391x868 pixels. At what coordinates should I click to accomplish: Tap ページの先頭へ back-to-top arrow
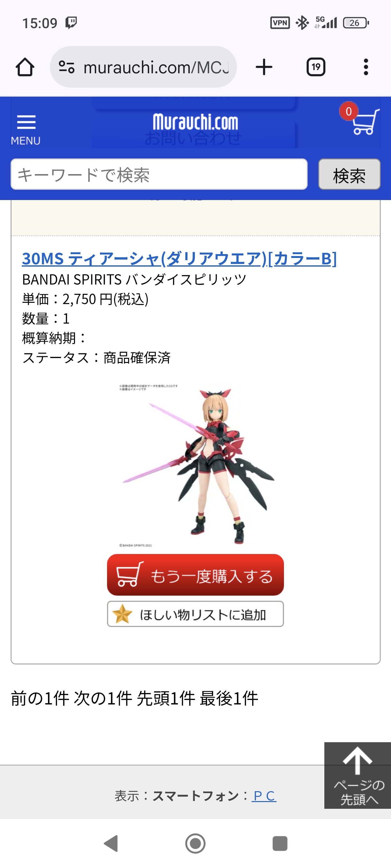pyautogui.click(x=358, y=775)
